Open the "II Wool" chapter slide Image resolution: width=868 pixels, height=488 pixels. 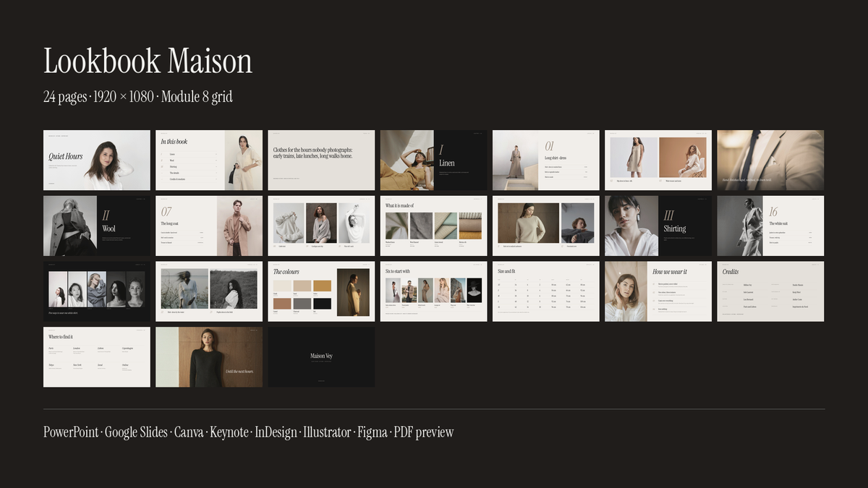click(97, 226)
